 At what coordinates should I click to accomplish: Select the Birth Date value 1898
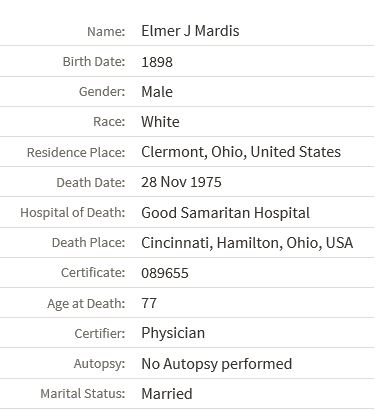(157, 62)
